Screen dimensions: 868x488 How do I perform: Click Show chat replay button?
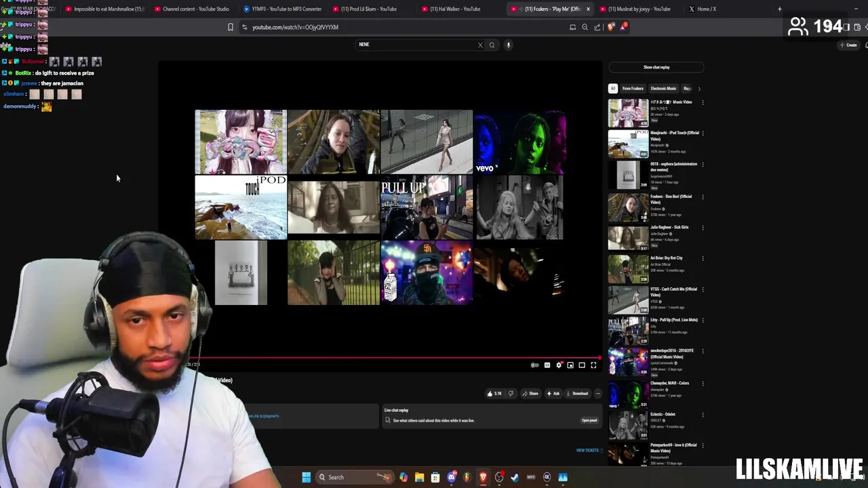[x=656, y=67]
